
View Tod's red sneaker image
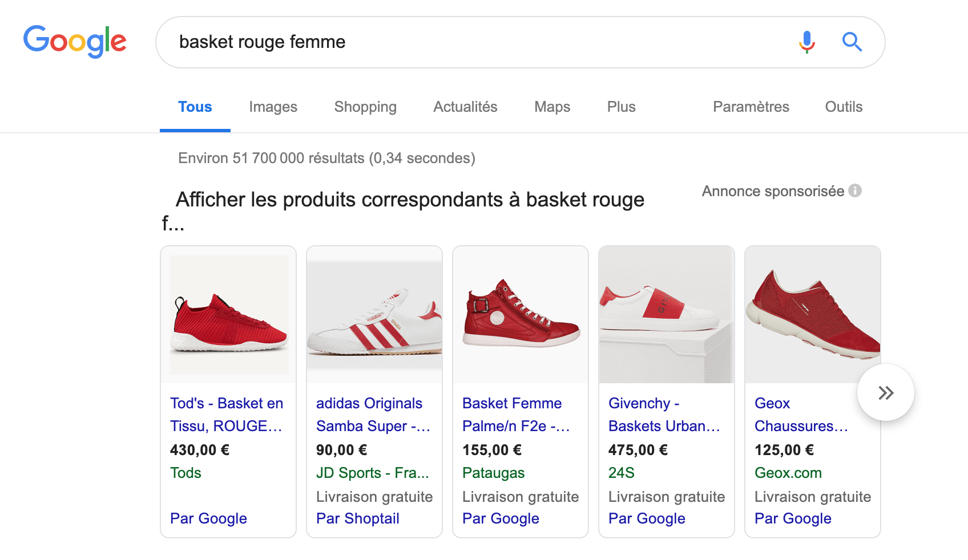click(x=229, y=315)
